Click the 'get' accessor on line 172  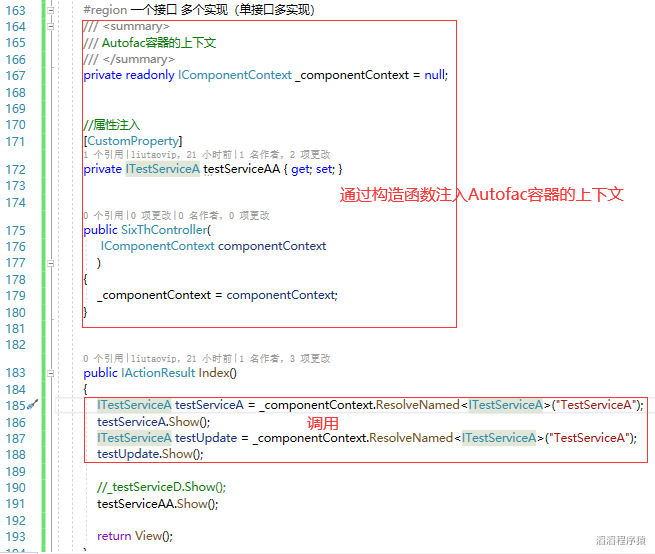pos(300,169)
